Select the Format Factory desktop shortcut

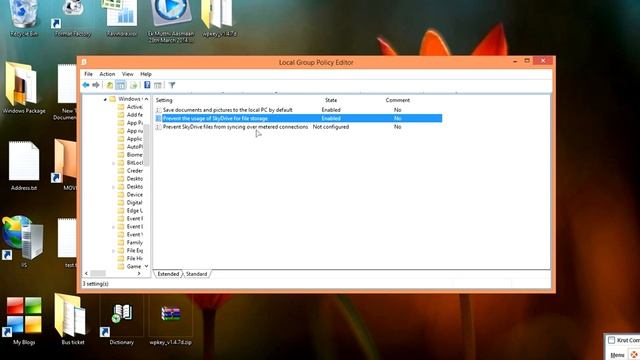click(73, 18)
